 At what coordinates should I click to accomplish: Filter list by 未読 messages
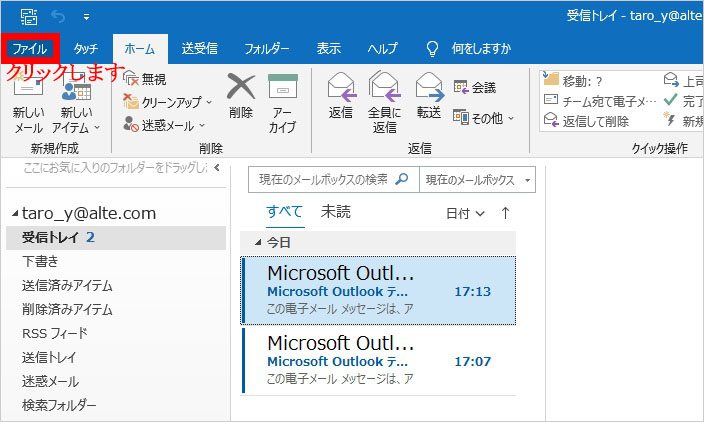[x=335, y=211]
